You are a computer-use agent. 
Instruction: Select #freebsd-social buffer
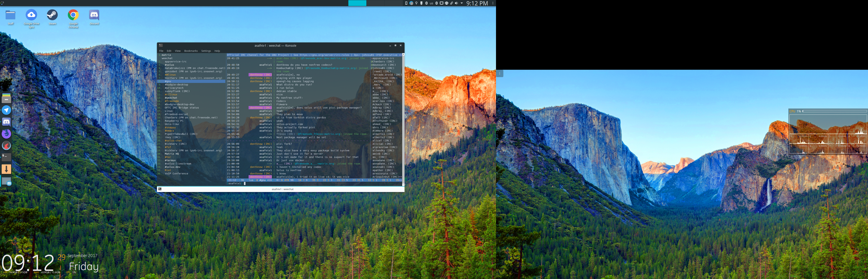pos(176,114)
